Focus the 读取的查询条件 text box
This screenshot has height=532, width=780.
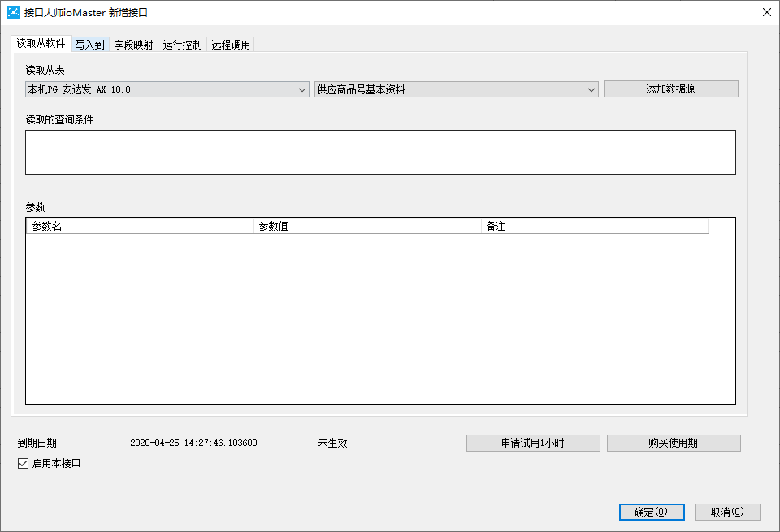380,152
